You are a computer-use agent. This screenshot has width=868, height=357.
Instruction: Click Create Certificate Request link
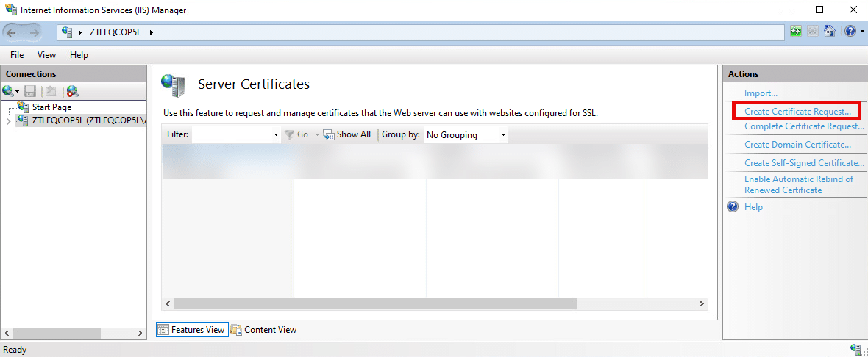point(797,112)
